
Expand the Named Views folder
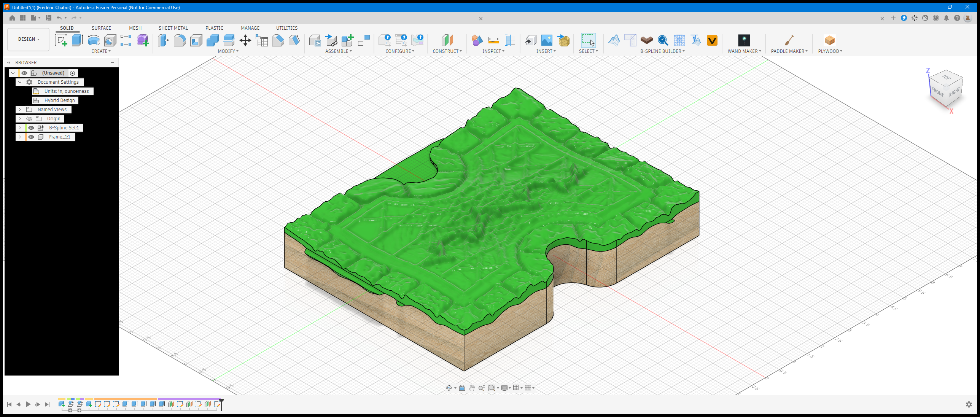pyautogui.click(x=20, y=110)
